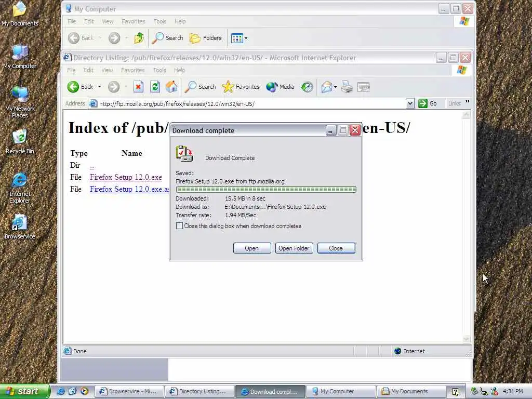The width and height of the screenshot is (532, 399).
Task: Click the Internet zone in status bar
Action: pyautogui.click(x=409, y=351)
